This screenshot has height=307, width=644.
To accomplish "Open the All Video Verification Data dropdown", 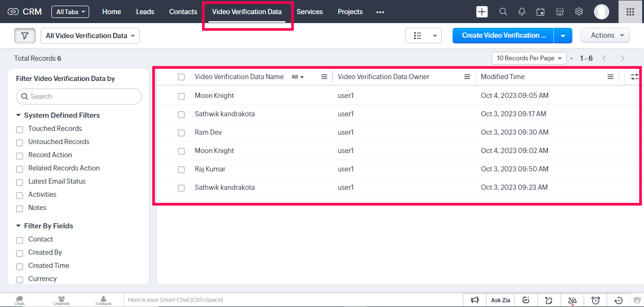I will 90,36.
